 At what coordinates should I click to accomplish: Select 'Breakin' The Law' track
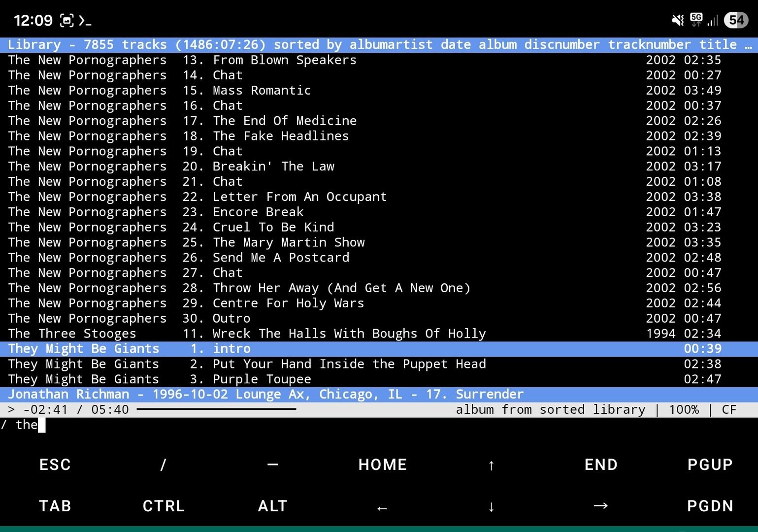pyautogui.click(x=379, y=166)
